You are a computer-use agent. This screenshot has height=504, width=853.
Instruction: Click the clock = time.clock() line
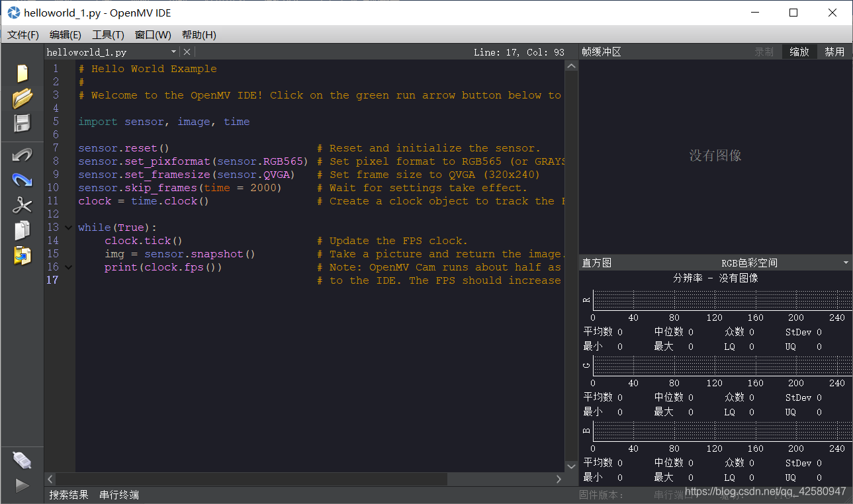point(144,201)
